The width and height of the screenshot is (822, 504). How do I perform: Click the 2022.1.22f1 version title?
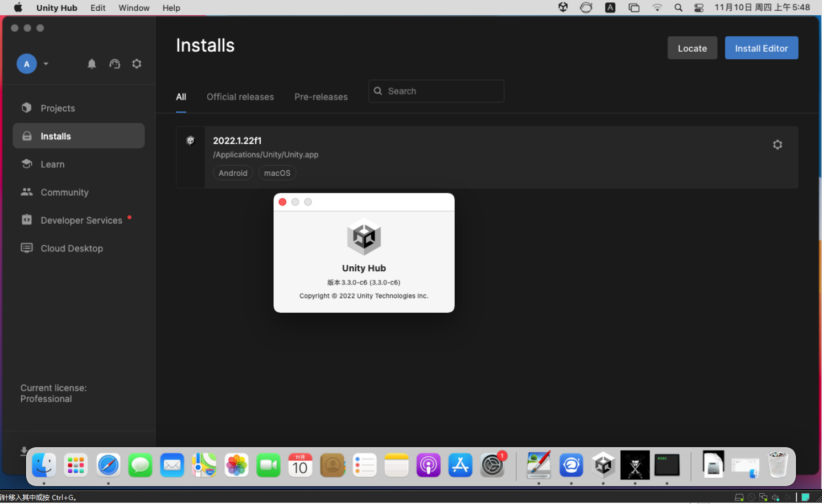(x=237, y=141)
